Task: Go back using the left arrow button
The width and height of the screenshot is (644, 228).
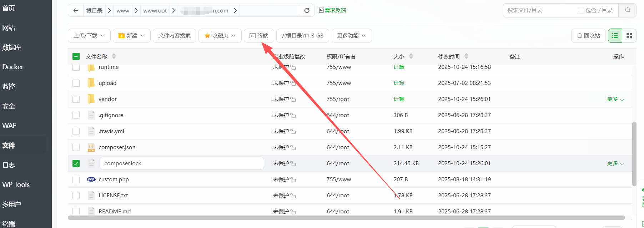Action: [x=76, y=10]
